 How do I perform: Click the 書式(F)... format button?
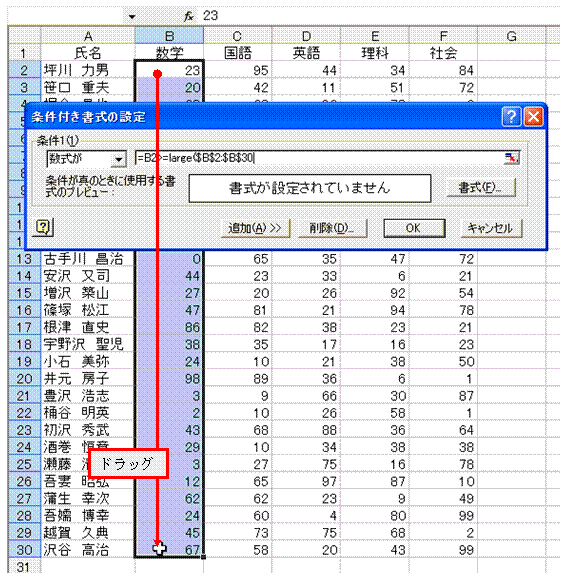[x=481, y=188]
